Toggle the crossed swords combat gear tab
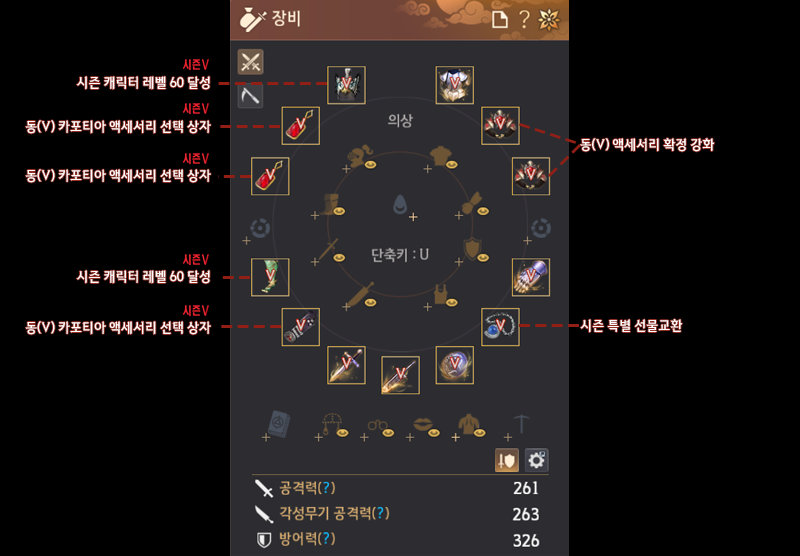This screenshot has height=556, width=800. coord(251,62)
